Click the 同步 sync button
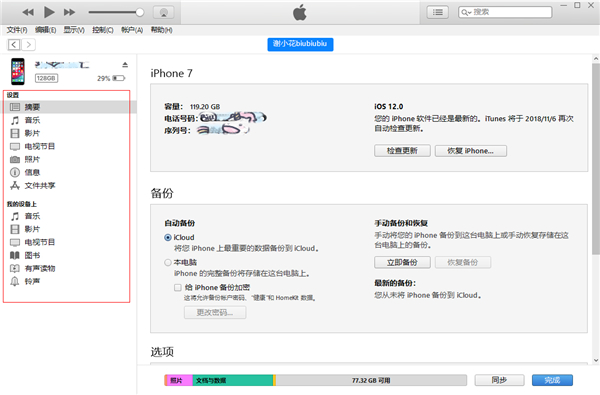Viewport: 600px width, 395px height. [x=499, y=380]
